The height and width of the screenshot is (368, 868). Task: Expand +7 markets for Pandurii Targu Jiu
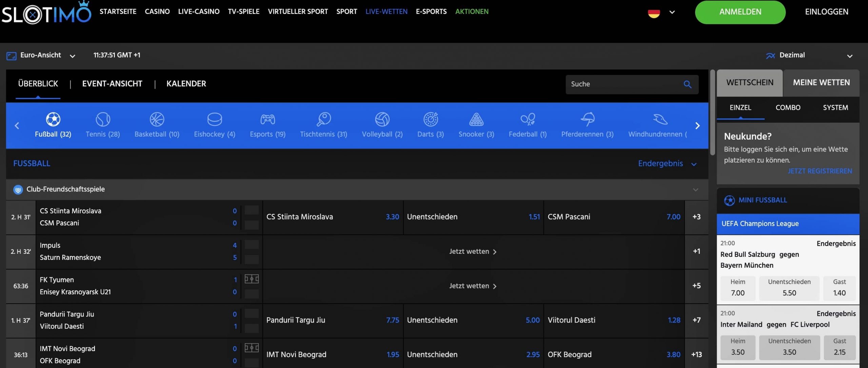click(696, 320)
